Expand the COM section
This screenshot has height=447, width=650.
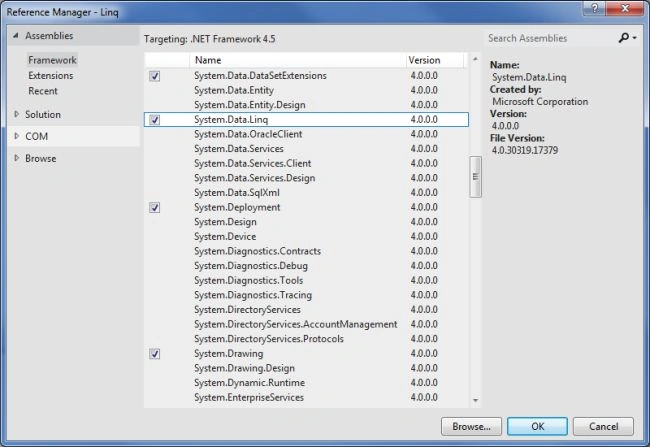(x=17, y=136)
